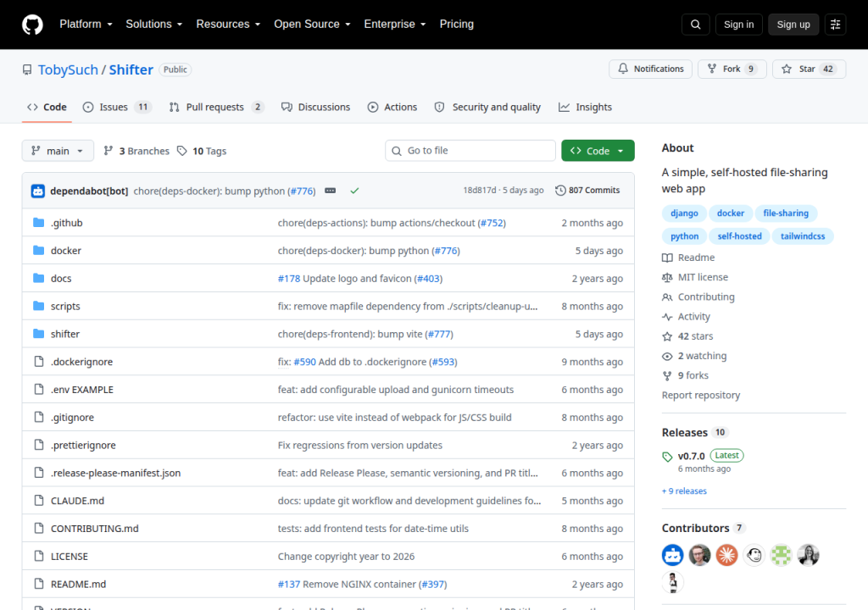Click the repository book icon beside TobySuch
Image resolution: width=868 pixels, height=610 pixels.
click(27, 69)
